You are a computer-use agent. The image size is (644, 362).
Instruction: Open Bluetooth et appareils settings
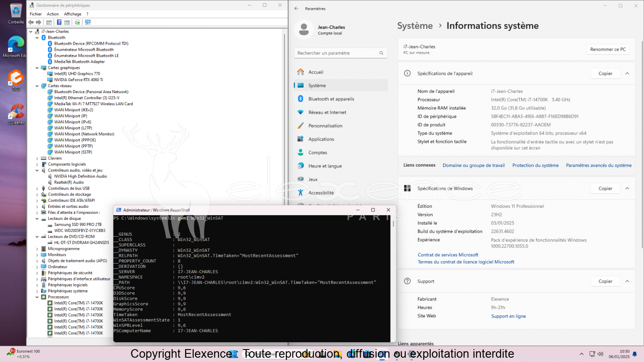coord(341,99)
